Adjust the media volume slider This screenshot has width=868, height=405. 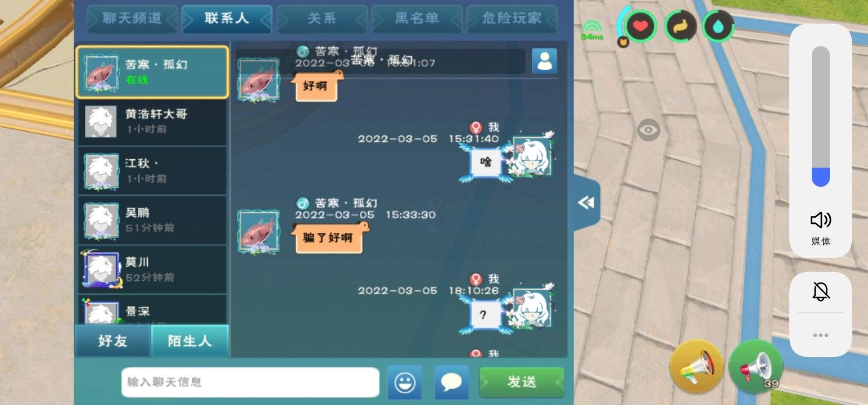click(821, 116)
